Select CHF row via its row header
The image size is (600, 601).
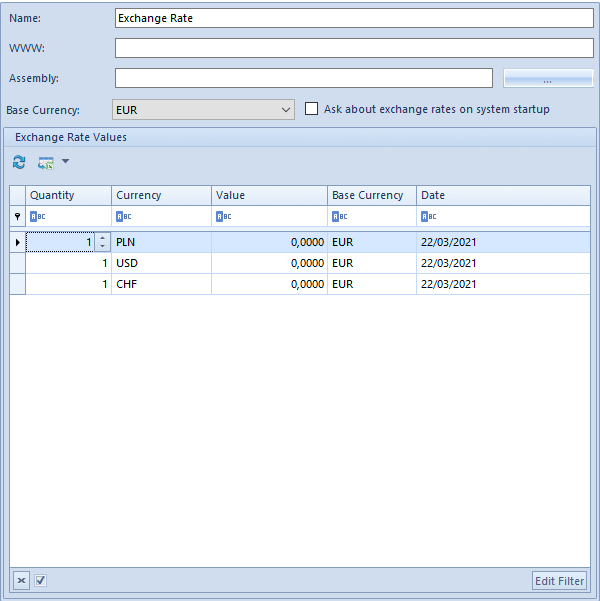[18, 284]
